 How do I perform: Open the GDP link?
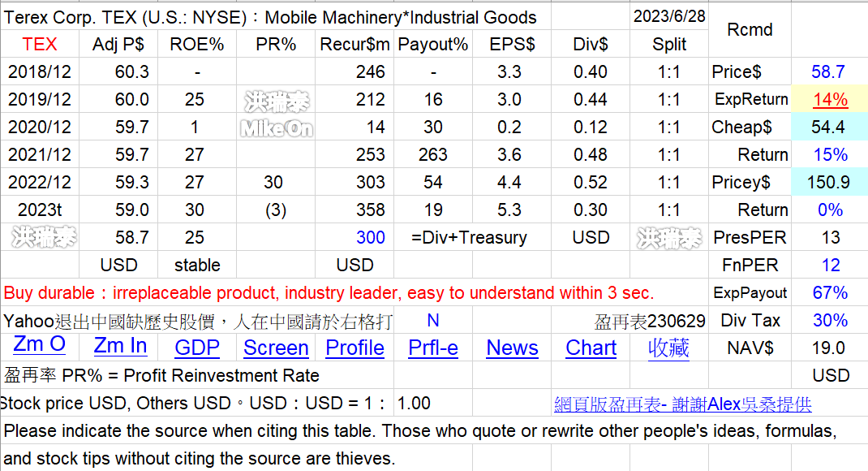pos(197,348)
